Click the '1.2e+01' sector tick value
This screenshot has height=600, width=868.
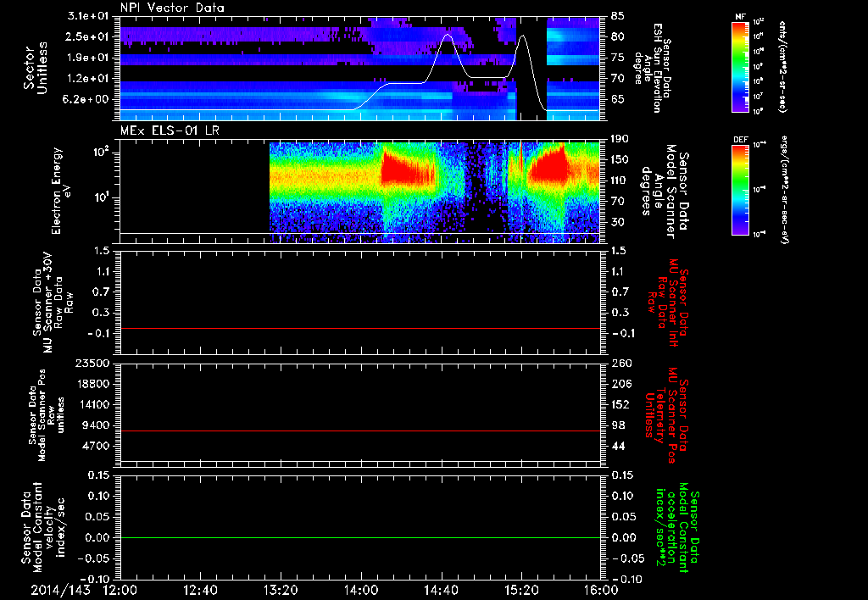click(x=88, y=79)
